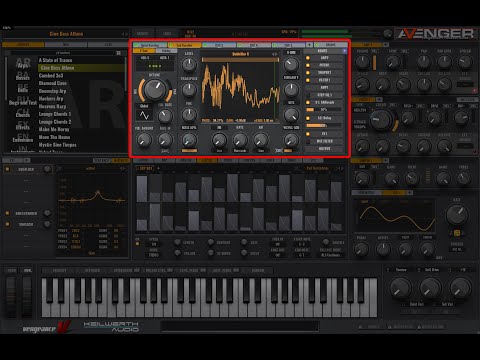Click the large Detune knob

154,90
